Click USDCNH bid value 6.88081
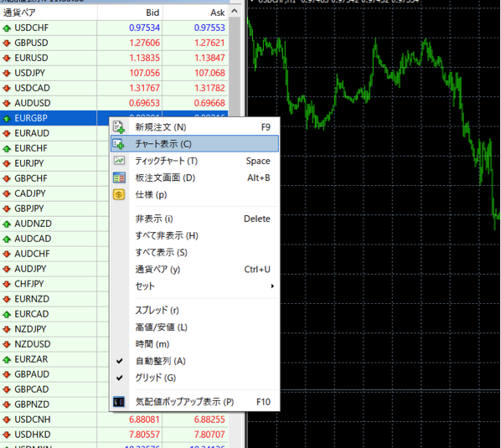The height and width of the screenshot is (448, 501). (144, 420)
